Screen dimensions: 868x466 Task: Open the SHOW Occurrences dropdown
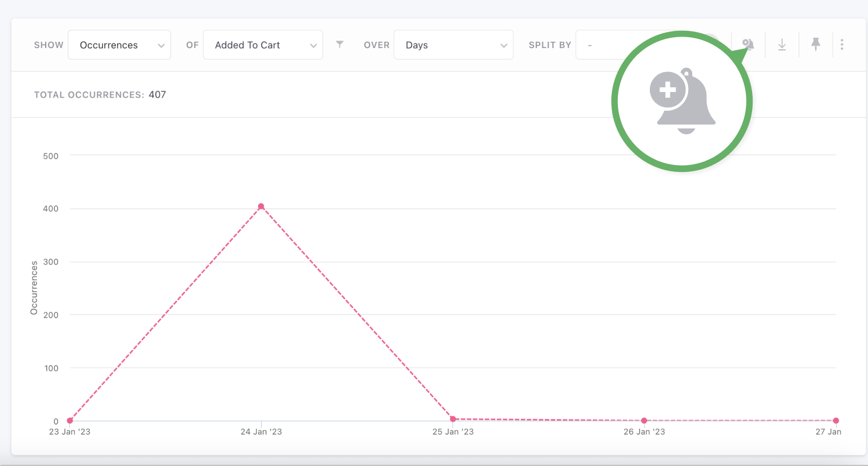click(119, 45)
